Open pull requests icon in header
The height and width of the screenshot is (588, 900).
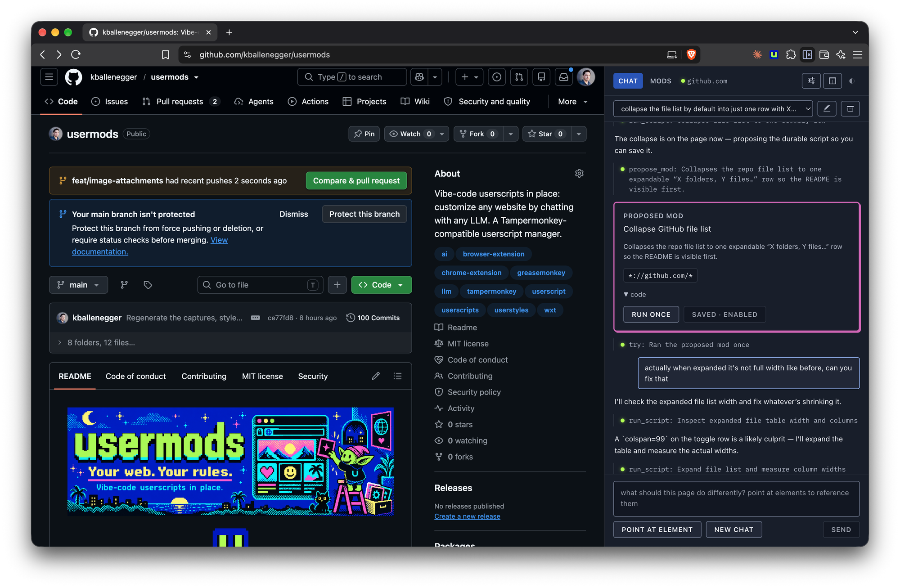(519, 77)
